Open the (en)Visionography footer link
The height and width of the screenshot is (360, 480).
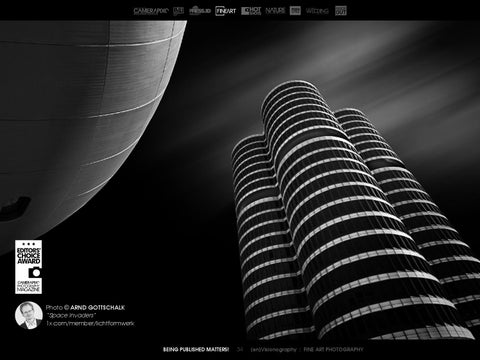click(x=273, y=349)
